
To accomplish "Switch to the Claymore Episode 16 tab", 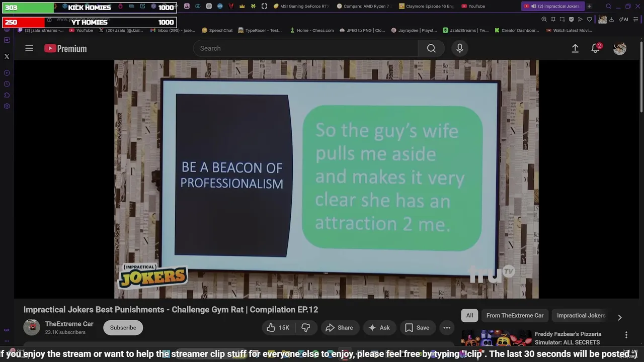I will tap(426, 6).
